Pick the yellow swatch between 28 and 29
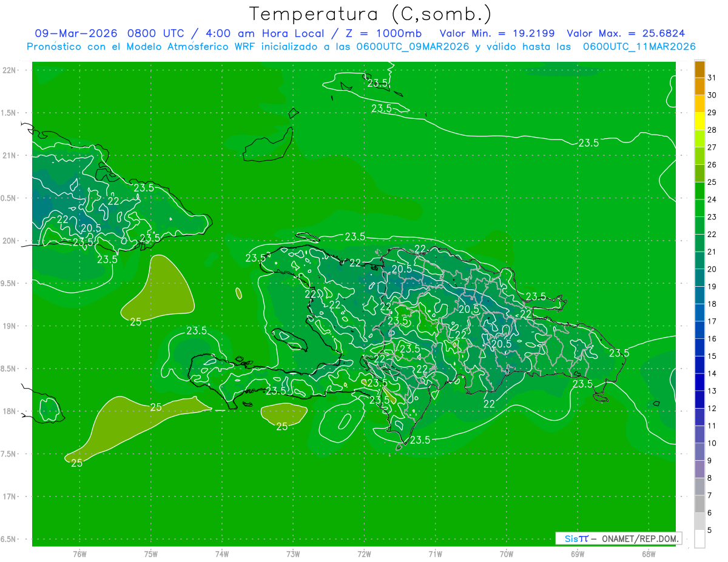This screenshot has height=562, width=728. point(699,122)
